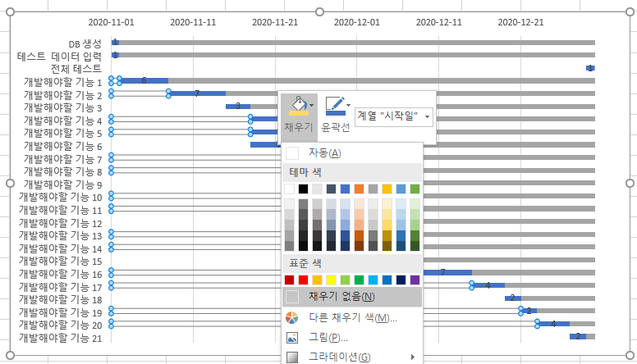Select the 개발해야할 기능 6 label
This screenshot has width=637, height=364.
coord(62,146)
